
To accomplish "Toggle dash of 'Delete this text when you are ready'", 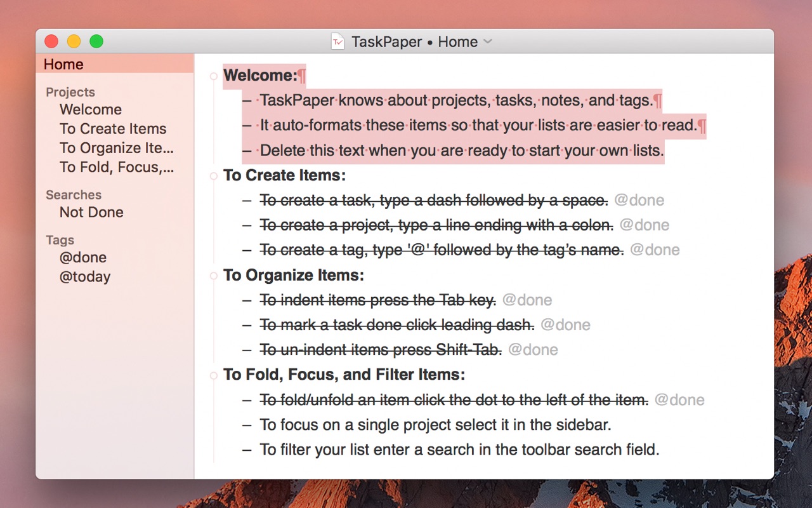I will tap(247, 150).
